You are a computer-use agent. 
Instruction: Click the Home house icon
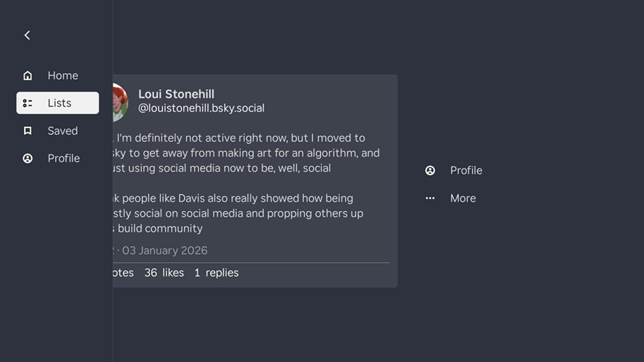28,76
